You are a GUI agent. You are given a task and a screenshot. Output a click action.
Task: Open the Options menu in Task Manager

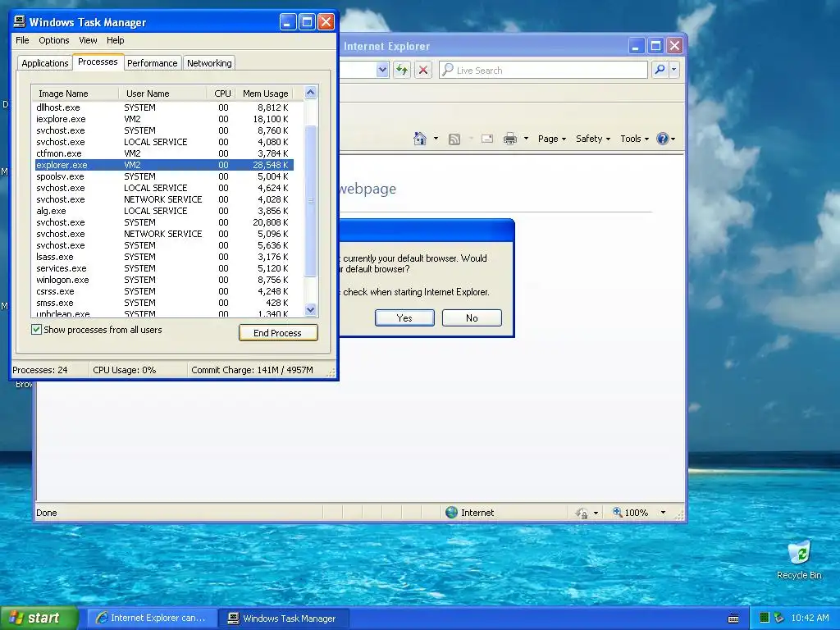coord(53,40)
